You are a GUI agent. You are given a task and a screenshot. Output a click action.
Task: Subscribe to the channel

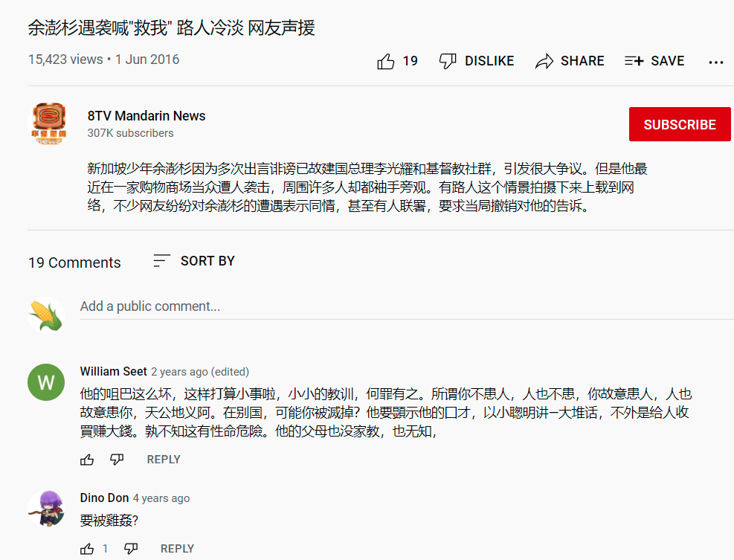click(679, 124)
